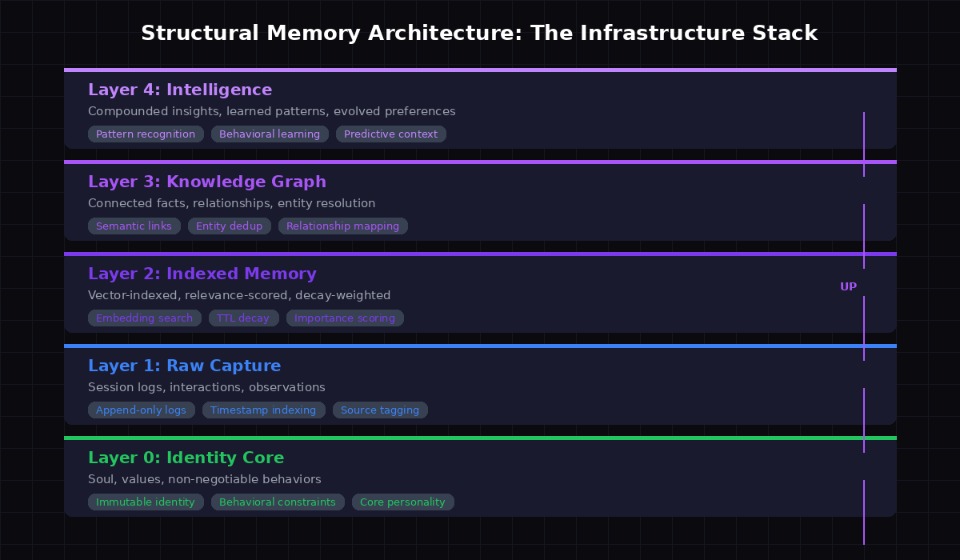Select the Relationship mapping tag

tap(342, 226)
